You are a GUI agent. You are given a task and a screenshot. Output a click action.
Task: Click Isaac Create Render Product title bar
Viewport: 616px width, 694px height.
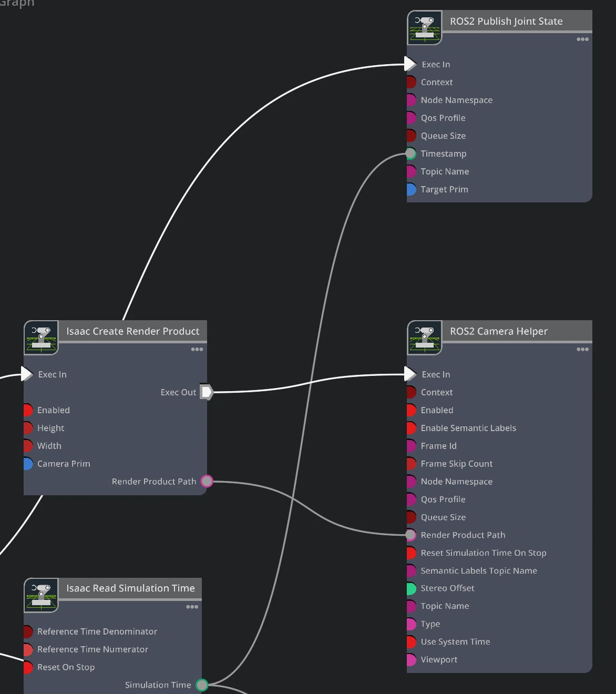tap(132, 331)
